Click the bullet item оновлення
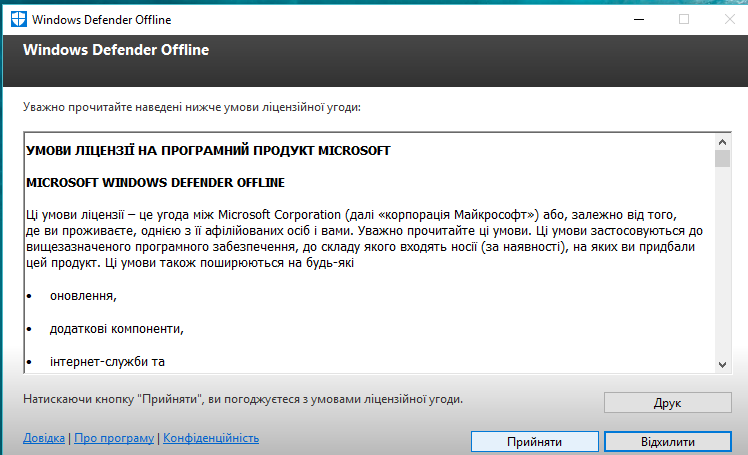The height and width of the screenshot is (455, 748). coord(83,296)
